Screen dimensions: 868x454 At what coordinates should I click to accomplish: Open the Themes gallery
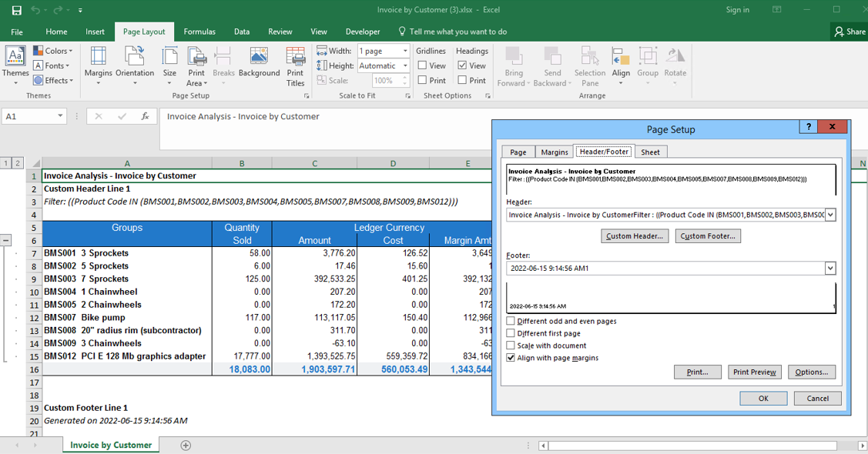15,63
